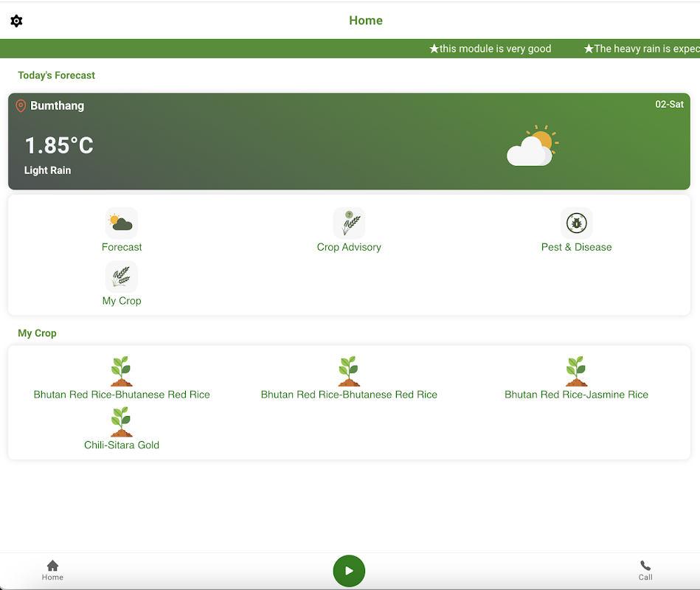This screenshot has width=700, height=590.
Task: Click the 'The heavy rain is expec' ticker message
Action: pos(642,49)
